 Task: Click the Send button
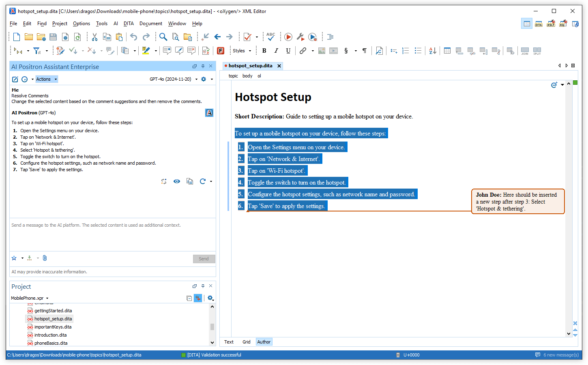click(x=204, y=259)
